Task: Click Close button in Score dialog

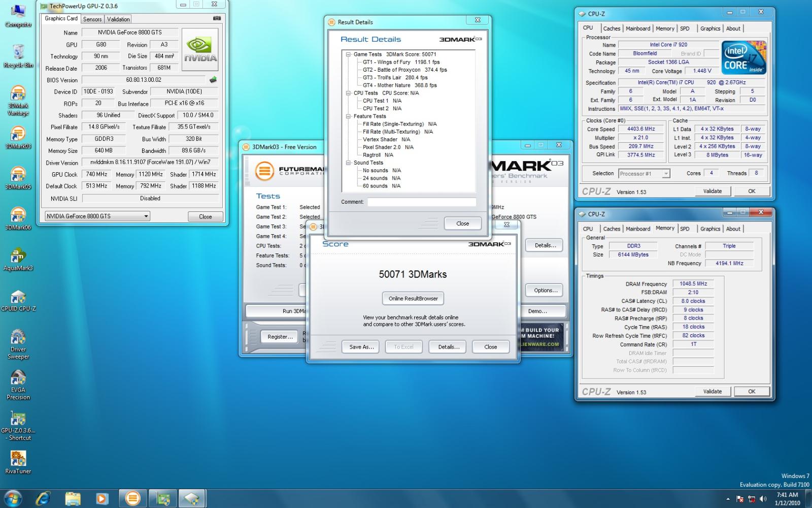Action: tap(491, 347)
